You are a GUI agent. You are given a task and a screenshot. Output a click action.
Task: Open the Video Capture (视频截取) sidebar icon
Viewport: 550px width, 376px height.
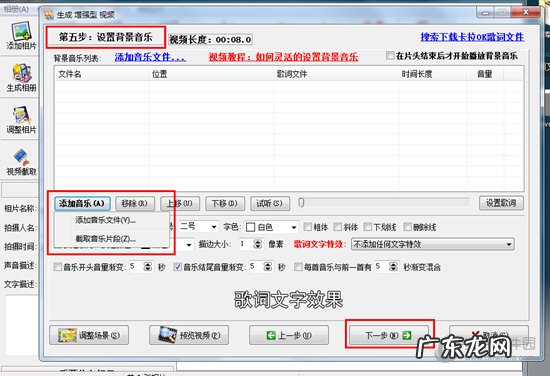tap(21, 162)
